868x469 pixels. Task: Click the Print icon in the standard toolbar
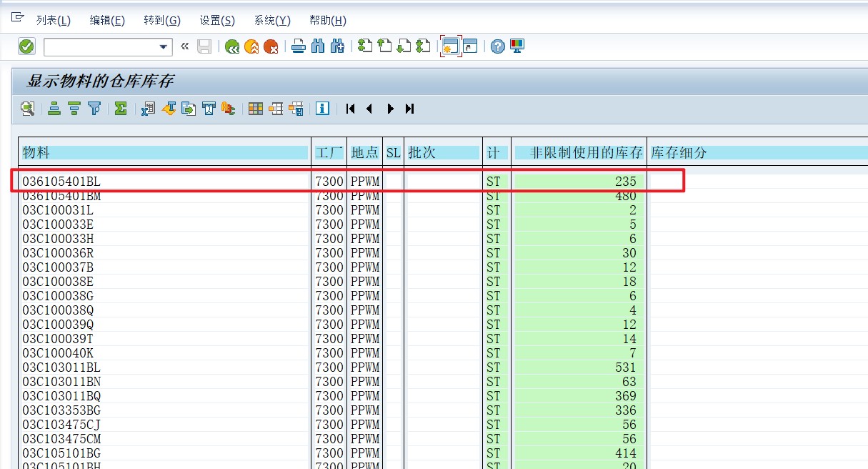(x=299, y=46)
